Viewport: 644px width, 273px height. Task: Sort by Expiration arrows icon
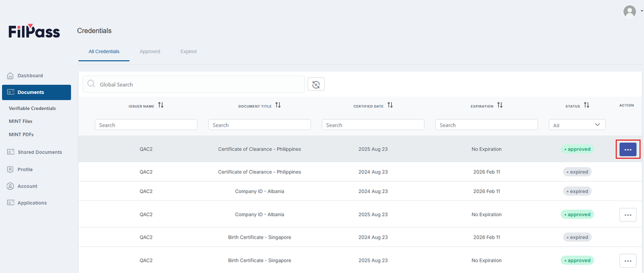500,105
